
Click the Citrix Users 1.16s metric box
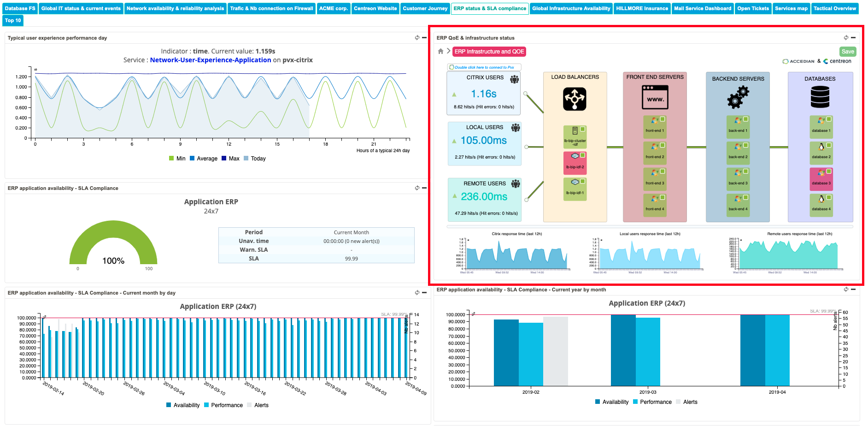tap(484, 94)
